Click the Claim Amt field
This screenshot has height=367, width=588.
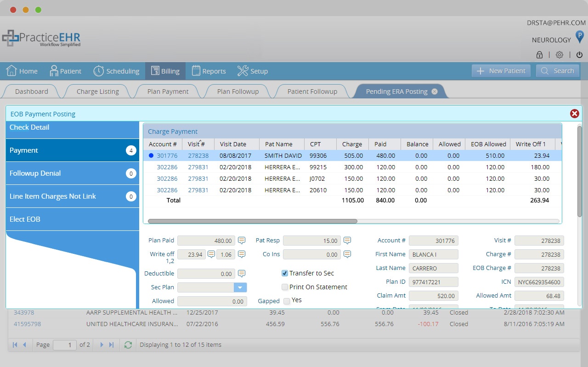pos(434,296)
